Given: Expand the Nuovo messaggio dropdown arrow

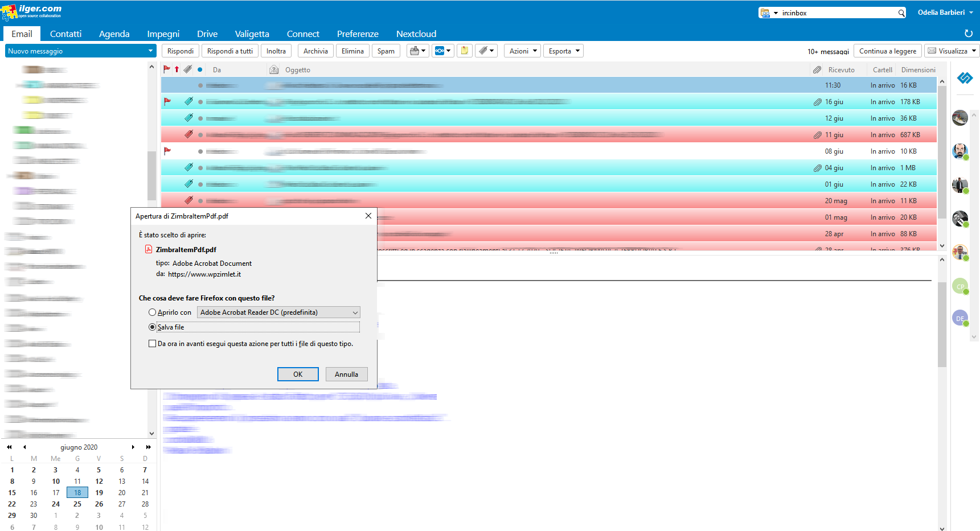Looking at the screenshot, I should coord(150,51).
